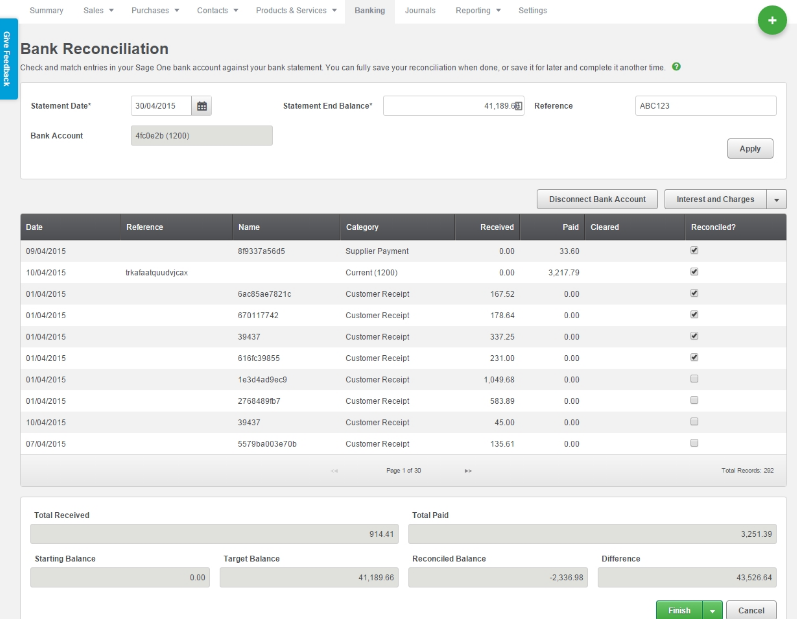The height and width of the screenshot is (619, 797).
Task: Click the green help question mark icon
Action: pos(677,67)
